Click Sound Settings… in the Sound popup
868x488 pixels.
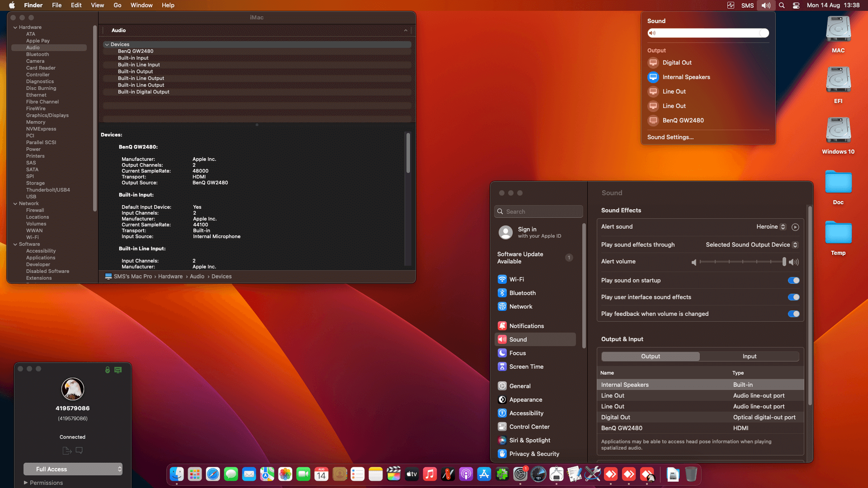tap(670, 137)
